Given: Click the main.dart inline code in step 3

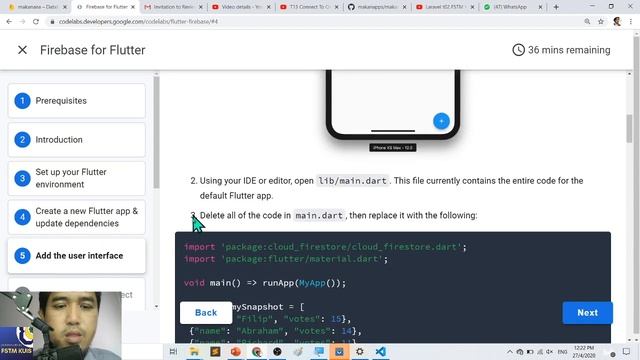Looking at the screenshot, I should point(319,216).
